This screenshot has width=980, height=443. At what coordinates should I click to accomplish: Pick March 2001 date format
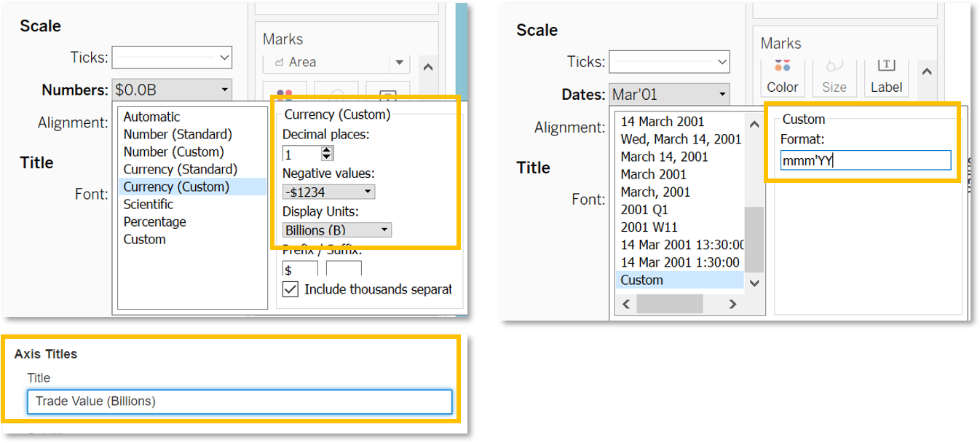click(653, 174)
